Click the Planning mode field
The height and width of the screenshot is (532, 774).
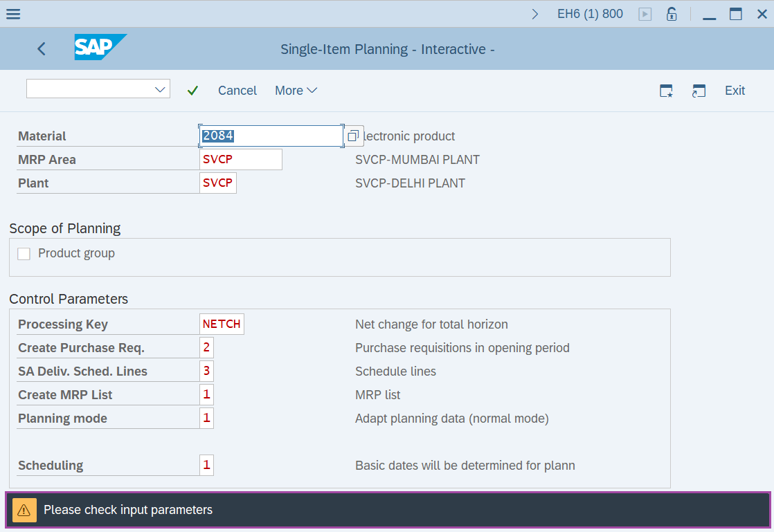pos(206,419)
